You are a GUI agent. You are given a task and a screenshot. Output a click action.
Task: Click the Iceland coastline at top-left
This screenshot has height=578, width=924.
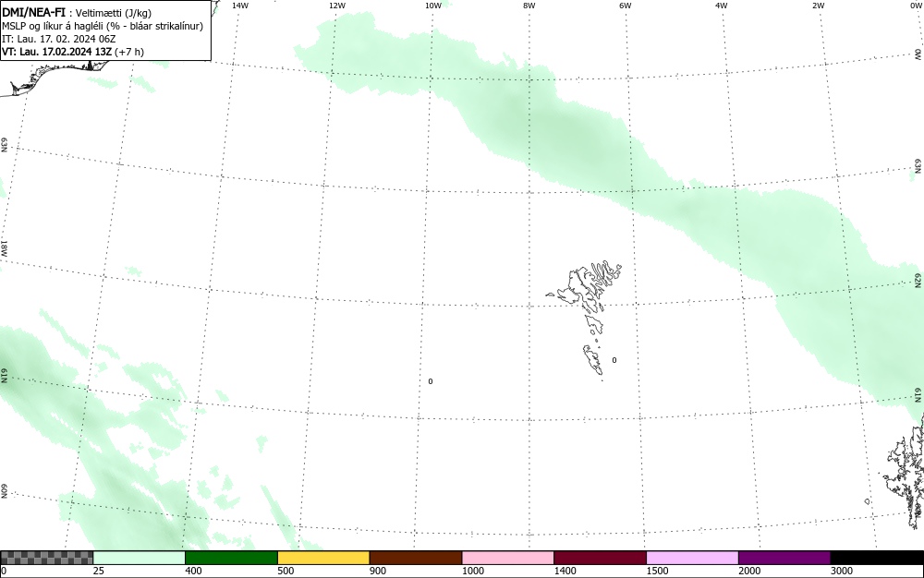[x=53, y=77]
